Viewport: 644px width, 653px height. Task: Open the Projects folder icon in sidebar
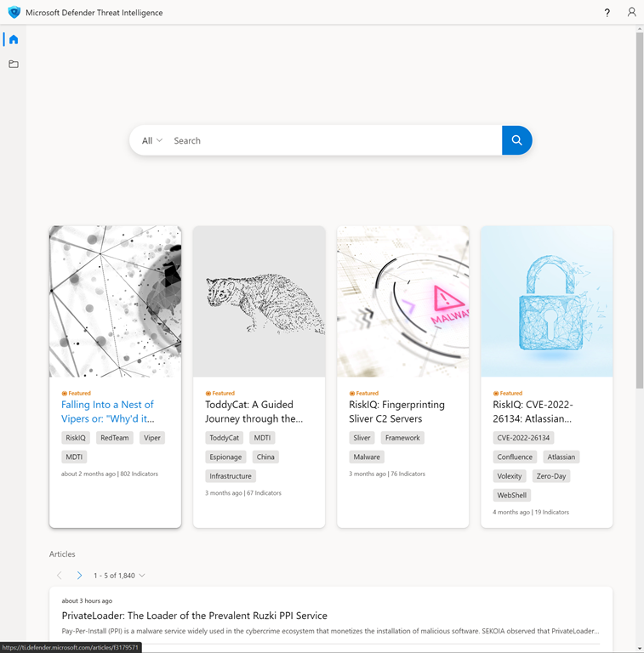point(14,64)
